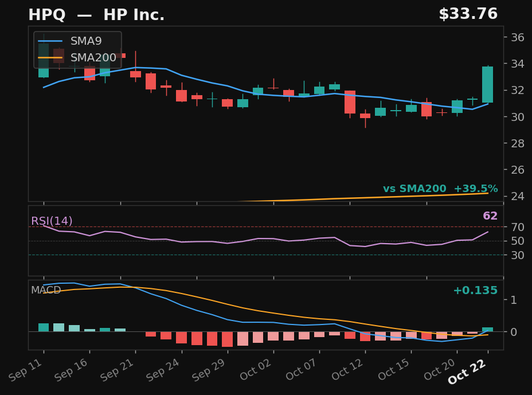The image size is (532, 395).
Task: Click the $33.76 price label
Action: (468, 14)
